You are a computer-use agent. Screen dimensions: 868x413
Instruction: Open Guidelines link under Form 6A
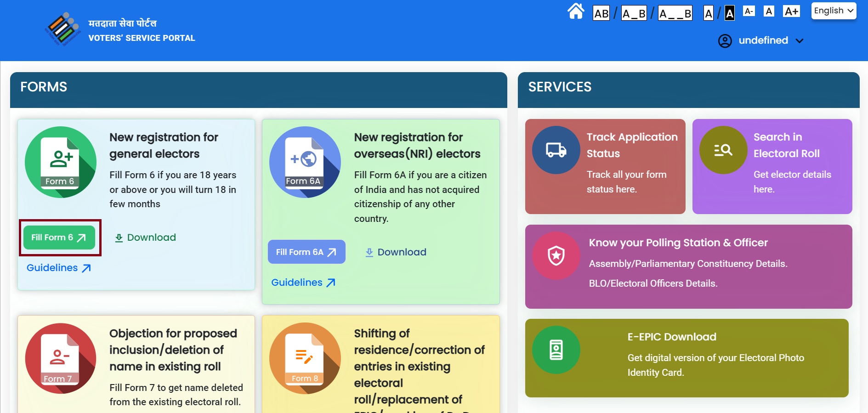(x=303, y=283)
